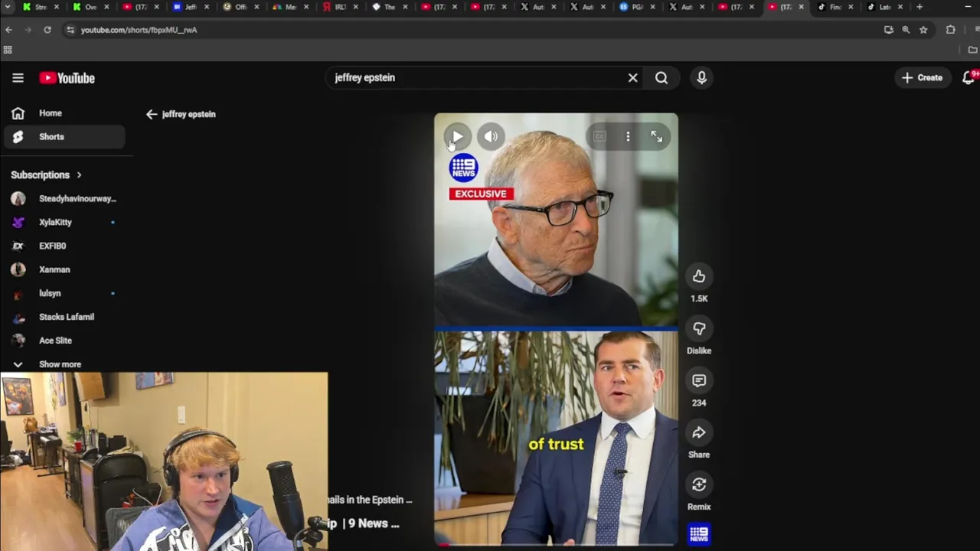
Task: Click the browser Back arrow
Action: click(8, 30)
